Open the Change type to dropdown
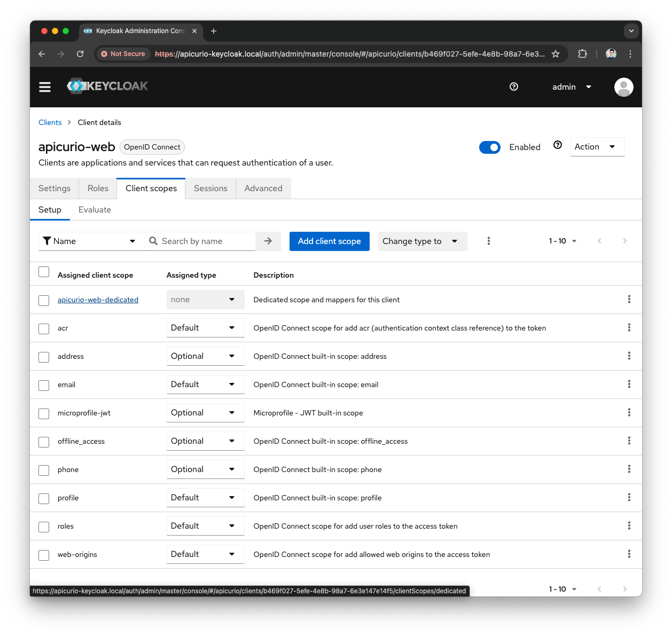 tap(422, 241)
